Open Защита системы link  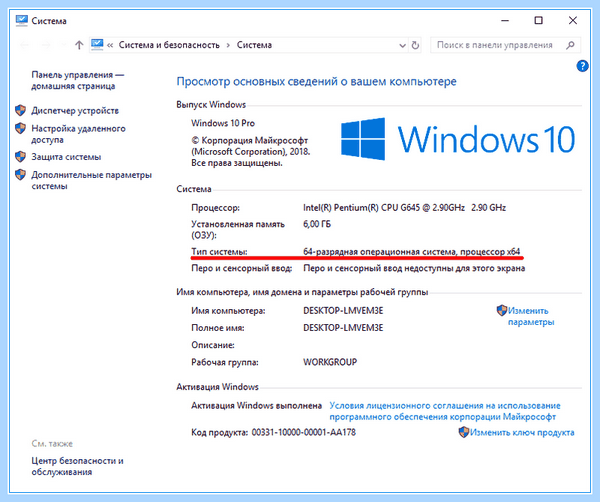pyautogui.click(x=66, y=157)
